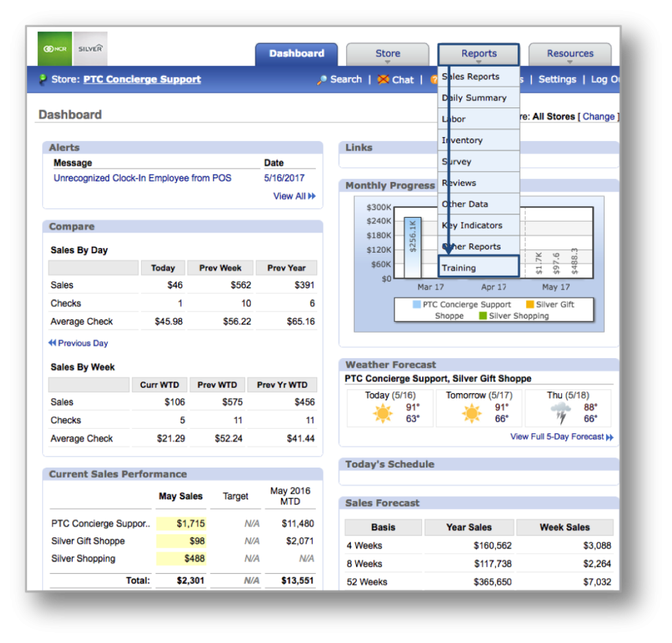Screen dimensions: 672x643
Task: Click the $98 Silver Gift Shoppe May Sales
Action: [181, 541]
